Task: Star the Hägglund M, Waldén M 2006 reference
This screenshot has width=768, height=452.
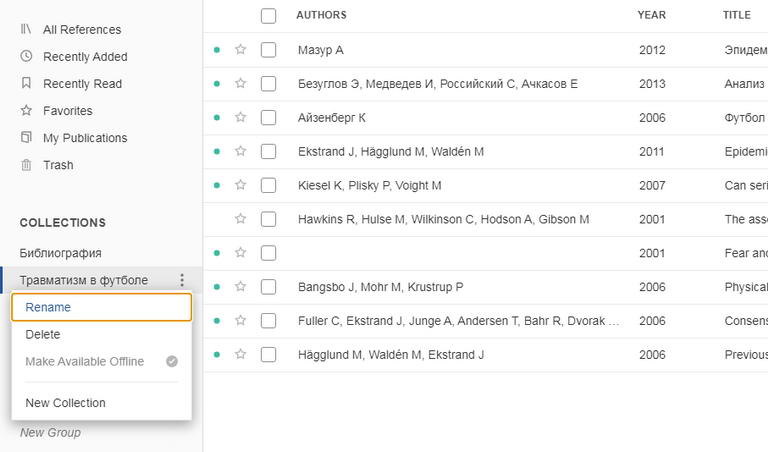Action: coord(240,354)
